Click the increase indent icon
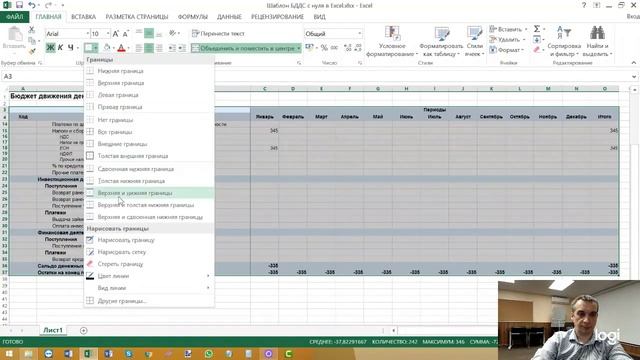 [182, 48]
